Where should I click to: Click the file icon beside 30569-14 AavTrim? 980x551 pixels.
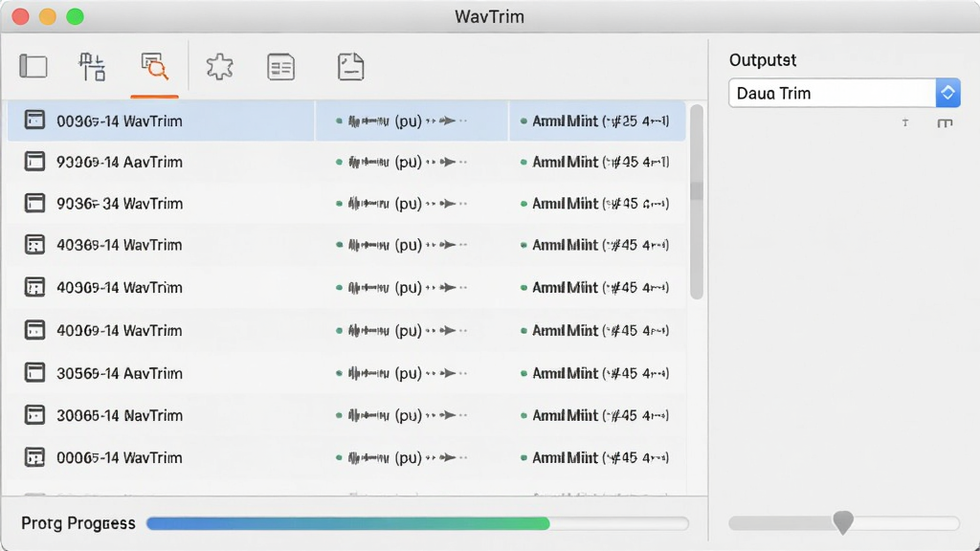(x=34, y=373)
